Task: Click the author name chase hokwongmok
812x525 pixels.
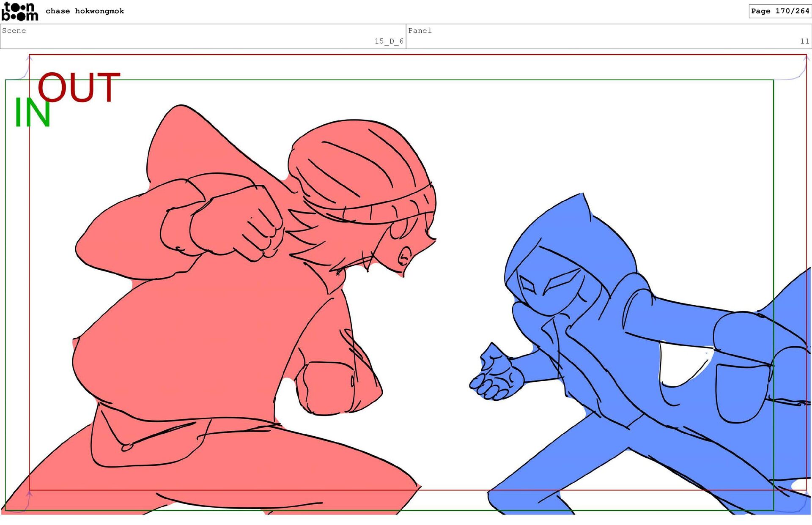Action: click(x=85, y=11)
